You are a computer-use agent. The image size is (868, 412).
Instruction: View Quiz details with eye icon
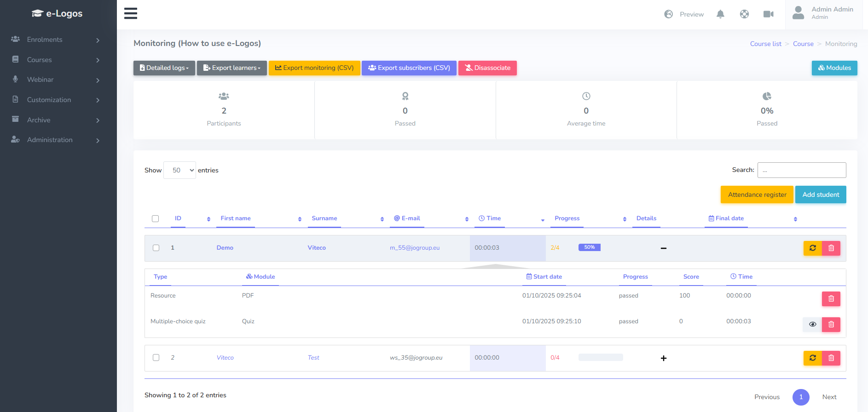pos(812,325)
